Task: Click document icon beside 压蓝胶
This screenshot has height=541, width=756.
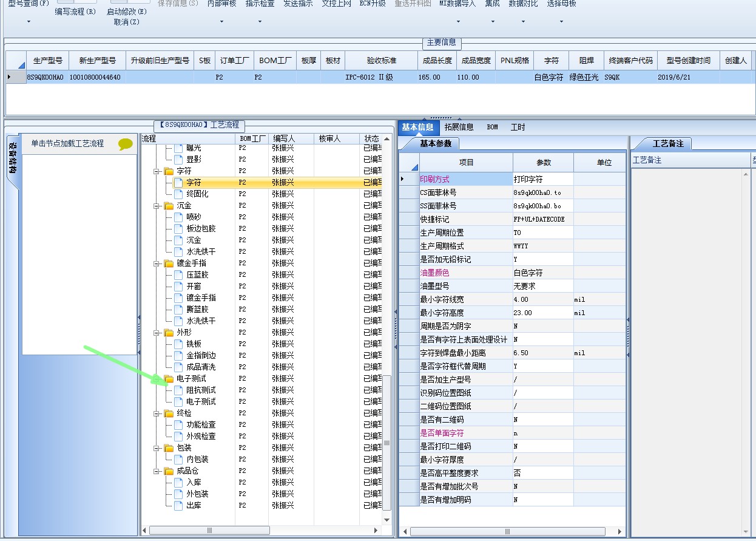Action: (178, 274)
